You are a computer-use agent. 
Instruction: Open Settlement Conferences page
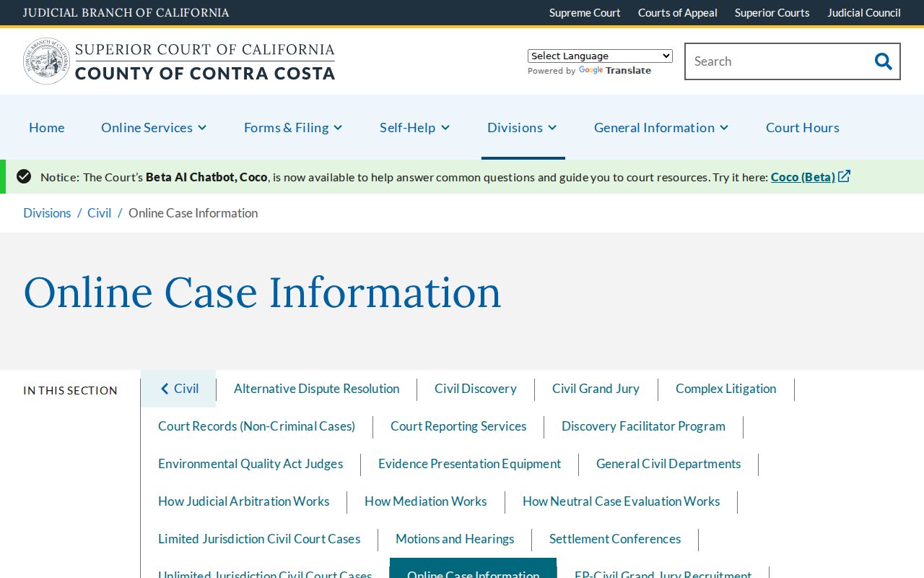pos(615,539)
